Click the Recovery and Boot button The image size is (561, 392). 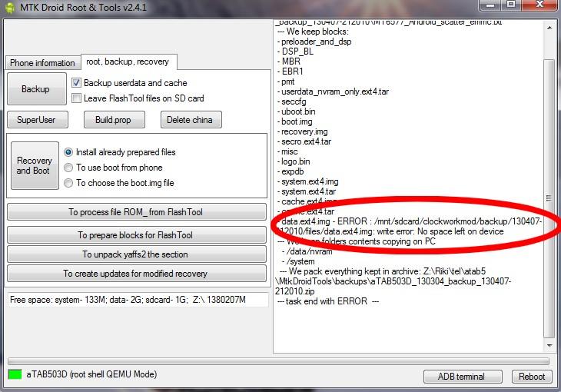click(35, 165)
